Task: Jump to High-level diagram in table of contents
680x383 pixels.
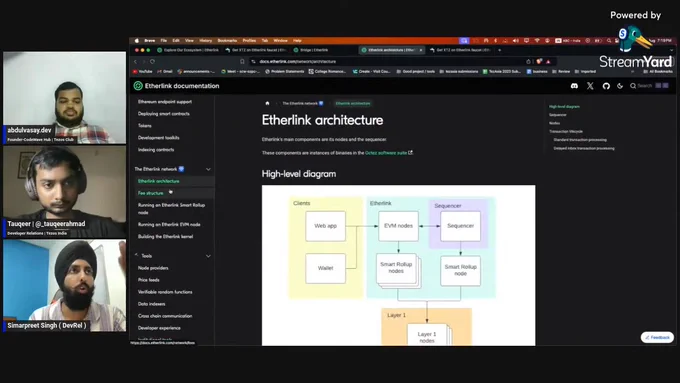Action: point(564,107)
